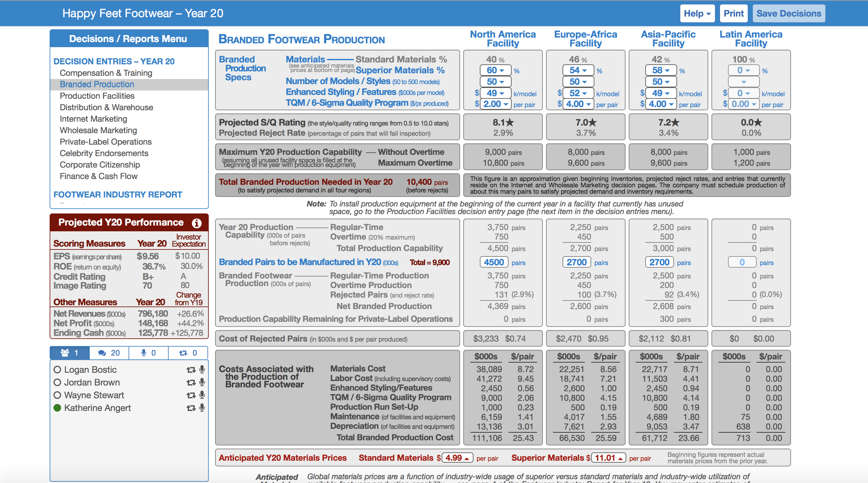Click Jordan Brown status circle
The height and width of the screenshot is (483, 868).
57,383
